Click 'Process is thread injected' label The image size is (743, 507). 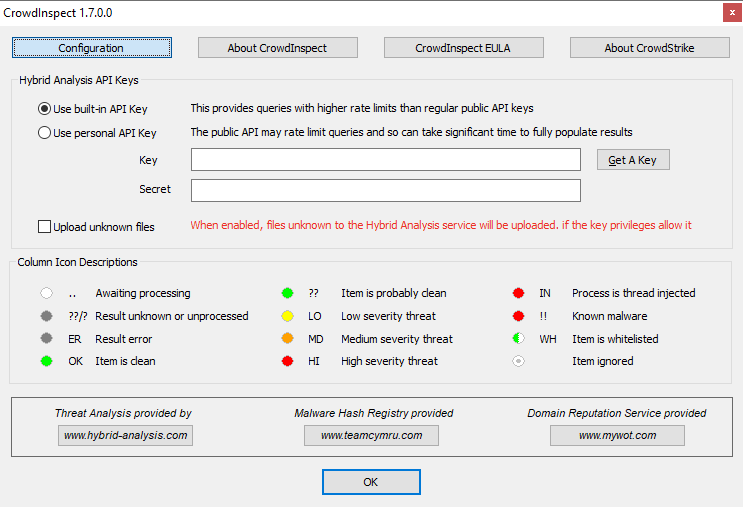tap(634, 293)
